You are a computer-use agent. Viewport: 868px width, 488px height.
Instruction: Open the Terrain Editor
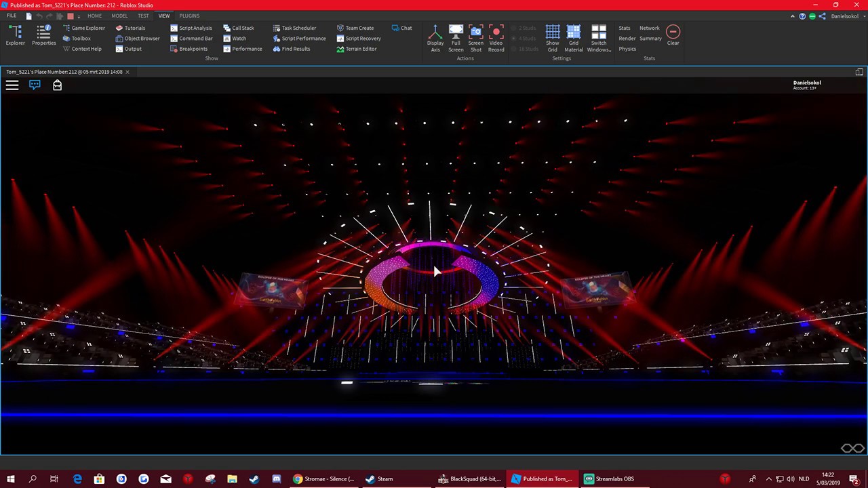(x=357, y=49)
